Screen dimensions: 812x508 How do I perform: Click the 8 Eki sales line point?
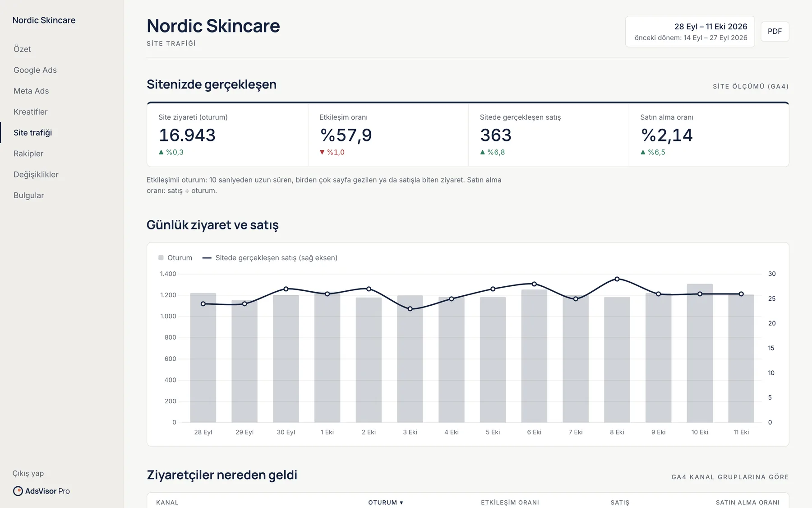(x=617, y=279)
